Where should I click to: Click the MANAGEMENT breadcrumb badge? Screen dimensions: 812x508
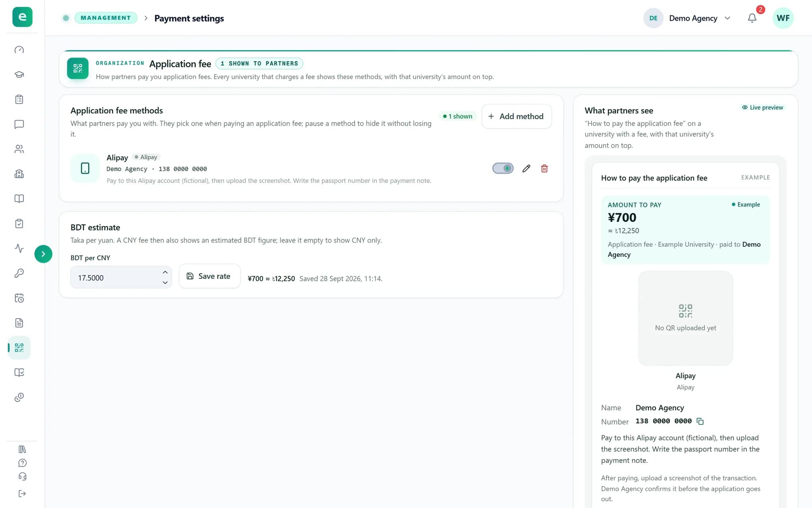tap(106, 18)
